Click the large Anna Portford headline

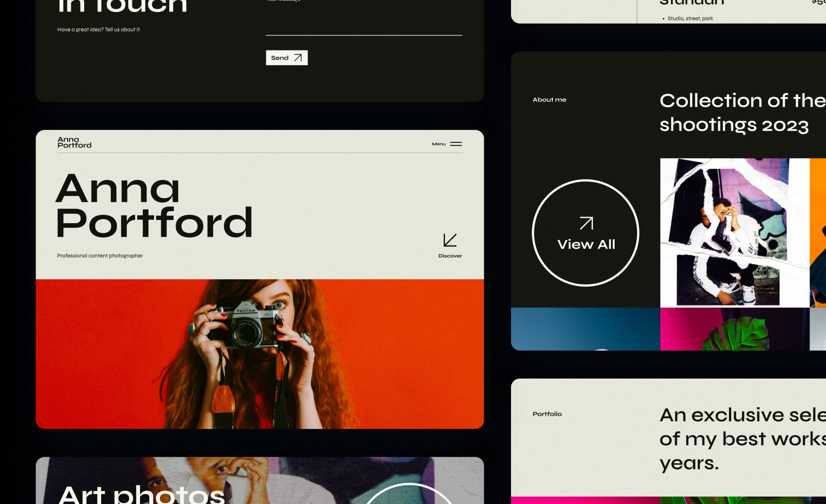(154, 206)
